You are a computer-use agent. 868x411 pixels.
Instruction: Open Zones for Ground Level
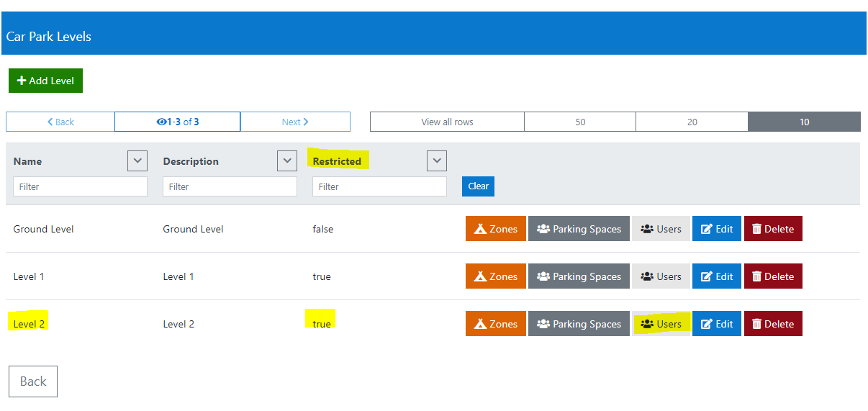coord(495,229)
